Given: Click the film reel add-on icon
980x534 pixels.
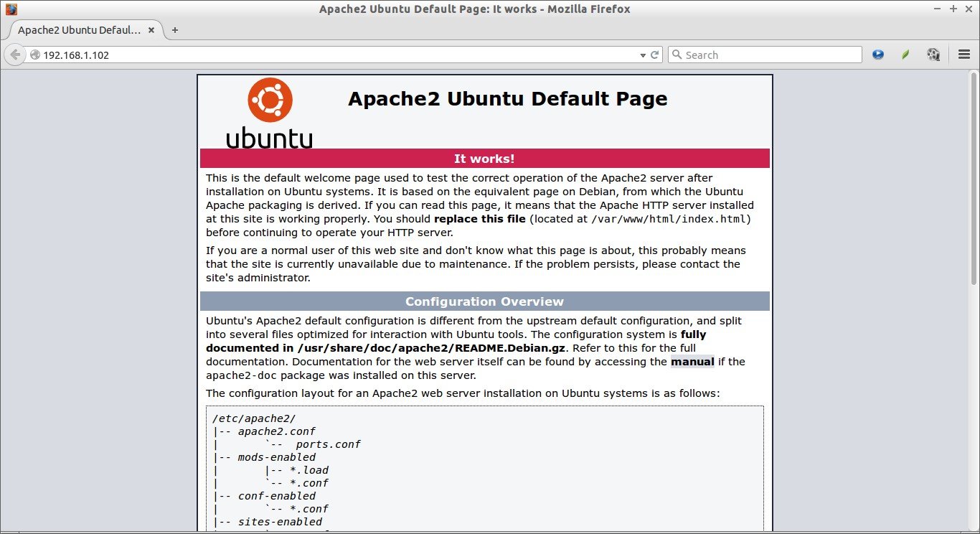Looking at the screenshot, I should click(x=933, y=55).
